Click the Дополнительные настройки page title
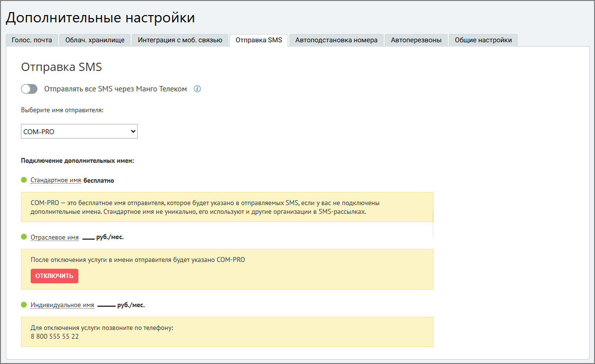Screen dimensions: 595x364 point(100,18)
